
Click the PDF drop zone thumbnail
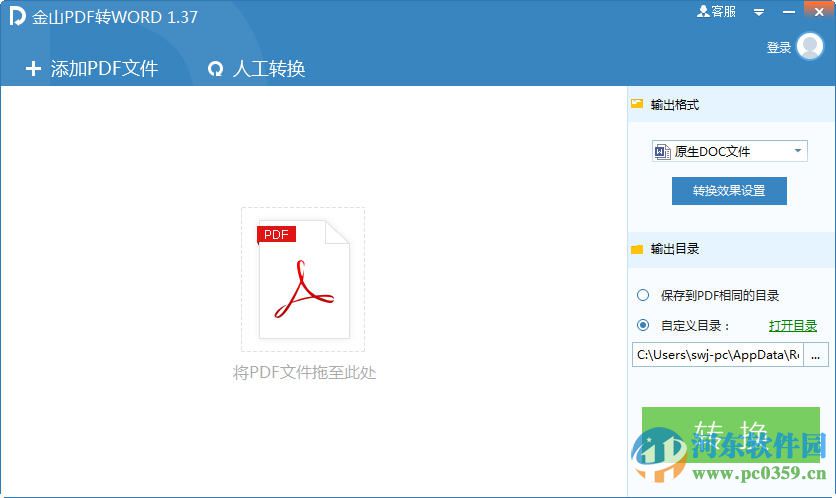pyautogui.click(x=303, y=279)
